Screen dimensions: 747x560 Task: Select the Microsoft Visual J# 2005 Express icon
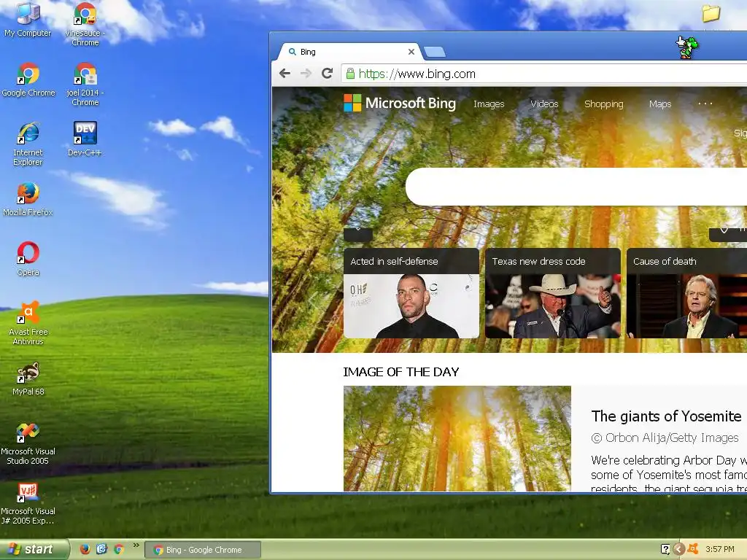click(28, 504)
